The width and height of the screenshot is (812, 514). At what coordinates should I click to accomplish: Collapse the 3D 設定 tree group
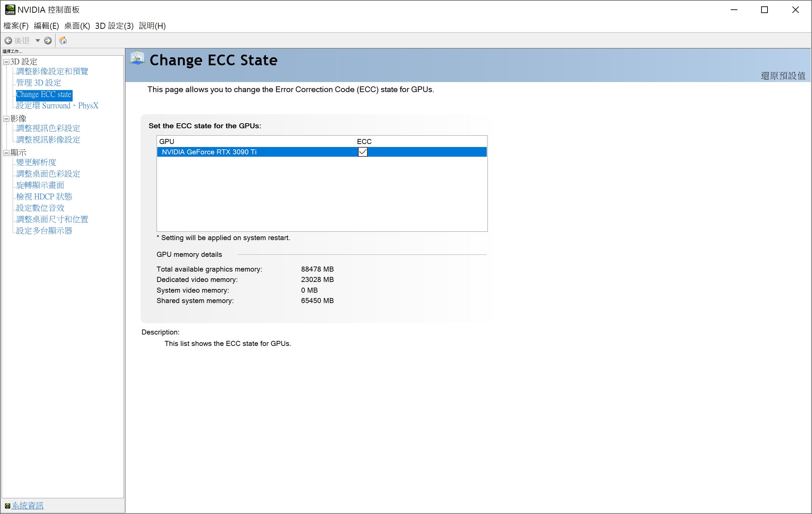pyautogui.click(x=6, y=62)
